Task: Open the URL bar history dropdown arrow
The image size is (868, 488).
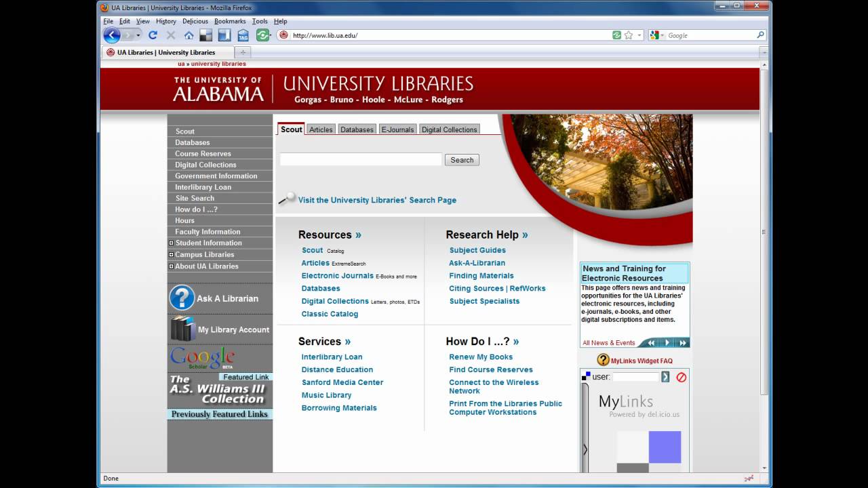Action: point(639,35)
